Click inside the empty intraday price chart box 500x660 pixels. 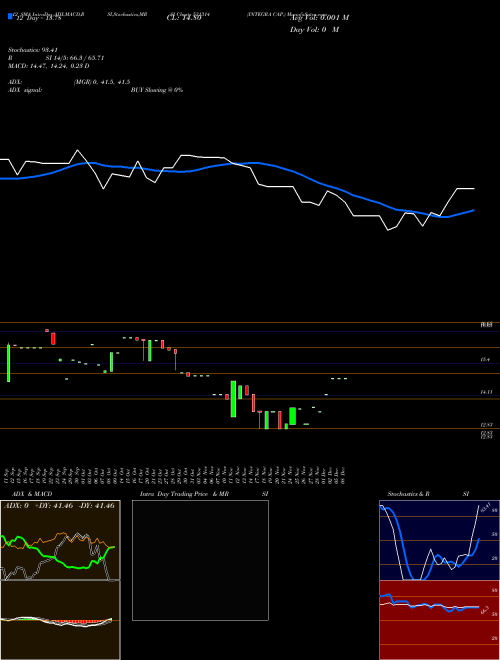[x=200, y=560]
